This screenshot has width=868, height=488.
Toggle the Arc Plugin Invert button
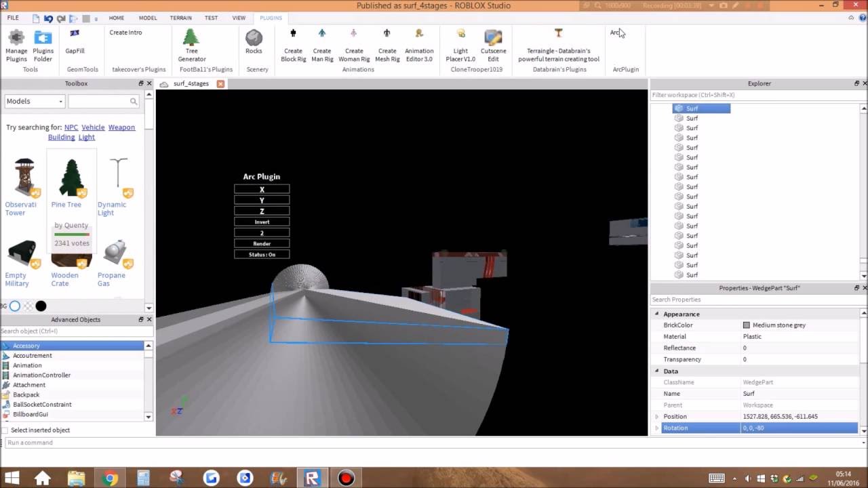[x=262, y=222]
